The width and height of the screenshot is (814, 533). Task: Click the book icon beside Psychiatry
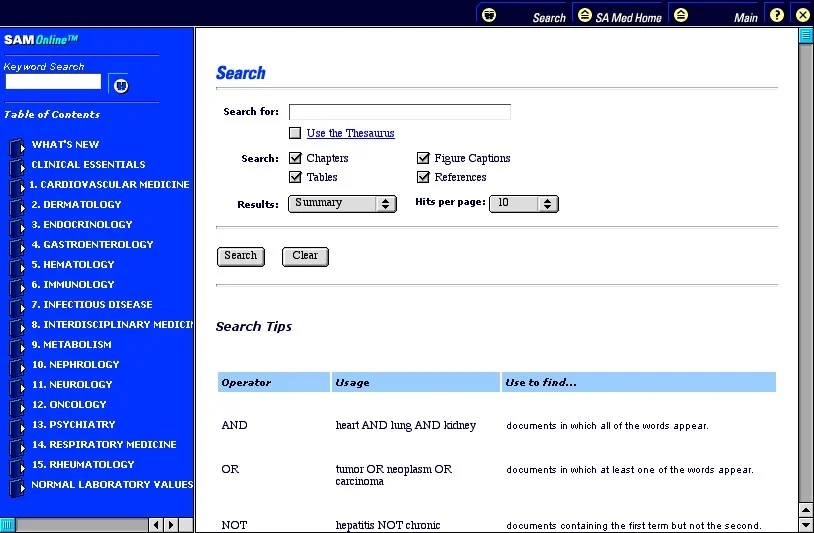17,427
